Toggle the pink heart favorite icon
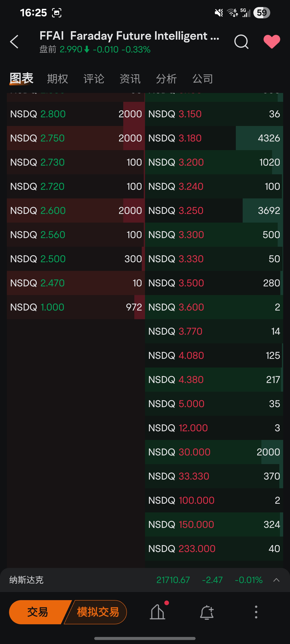Screen dimensions: 290x644 272,41
